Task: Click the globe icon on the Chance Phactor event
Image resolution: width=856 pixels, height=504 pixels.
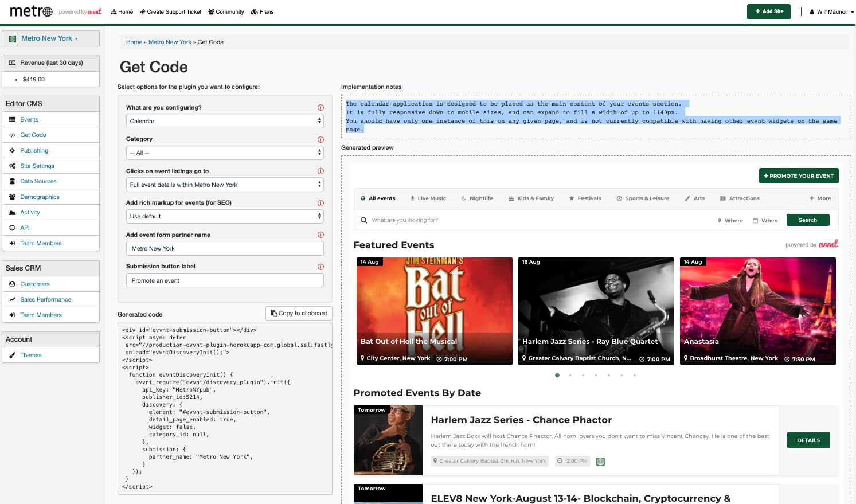Action: point(600,462)
